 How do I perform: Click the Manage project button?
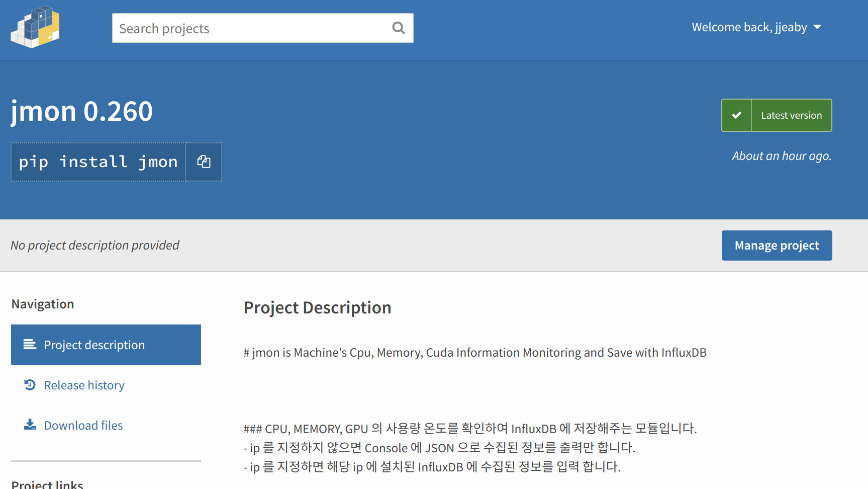(x=777, y=246)
